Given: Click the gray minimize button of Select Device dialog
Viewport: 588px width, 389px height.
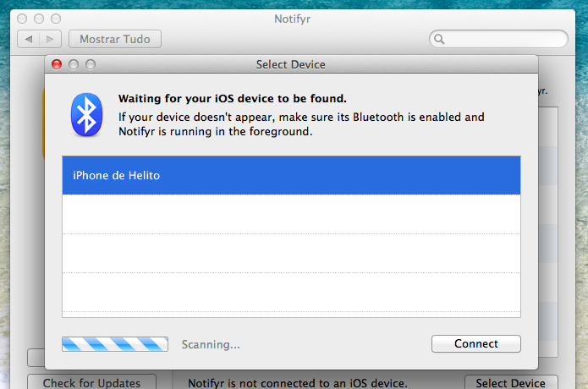Looking at the screenshot, I should coord(74,64).
